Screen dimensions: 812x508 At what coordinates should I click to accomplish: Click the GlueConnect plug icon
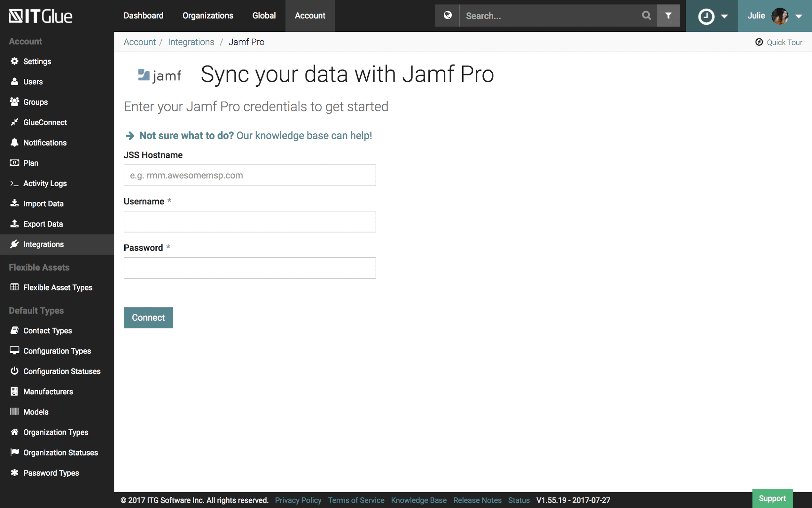pos(14,122)
